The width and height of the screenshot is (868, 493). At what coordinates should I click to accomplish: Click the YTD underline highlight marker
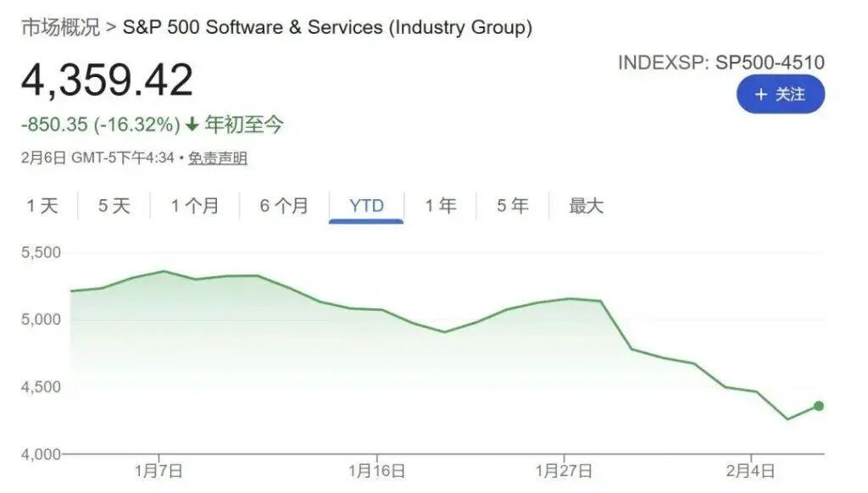[364, 220]
